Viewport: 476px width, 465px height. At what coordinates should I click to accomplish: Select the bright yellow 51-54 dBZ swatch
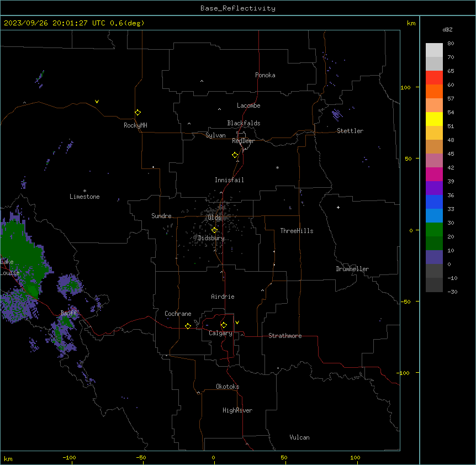pyautogui.click(x=434, y=119)
